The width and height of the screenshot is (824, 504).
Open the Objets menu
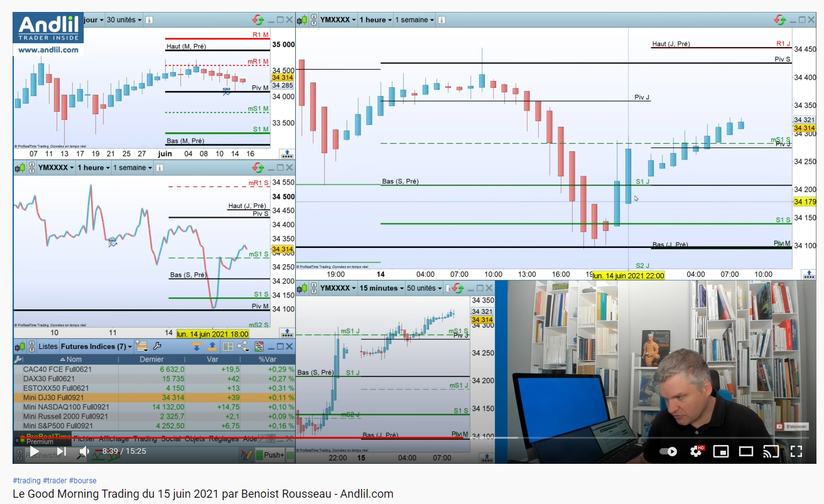click(x=195, y=439)
